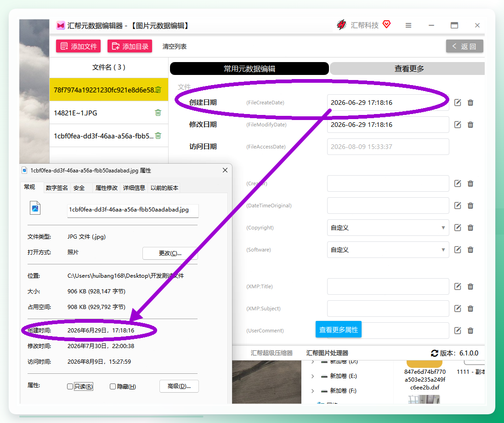Viewport: 504px width, 423px height.
Task: Click the FileModifyDate input field
Action: (x=388, y=125)
